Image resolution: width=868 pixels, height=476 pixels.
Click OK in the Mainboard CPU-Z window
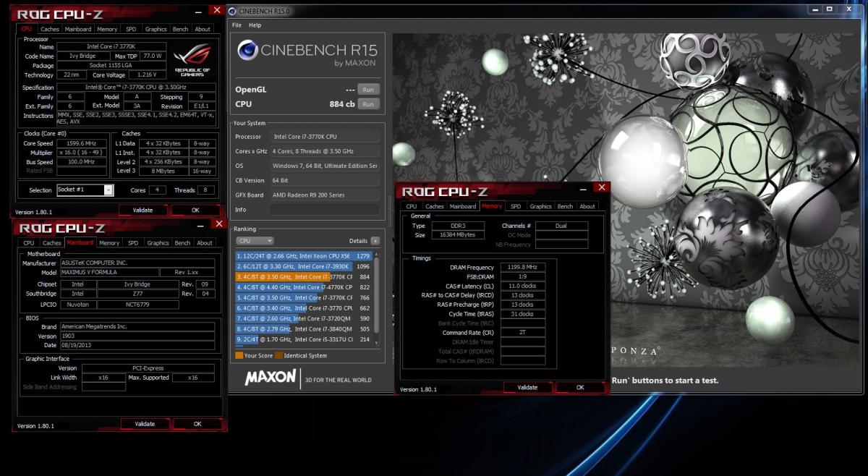point(197,424)
